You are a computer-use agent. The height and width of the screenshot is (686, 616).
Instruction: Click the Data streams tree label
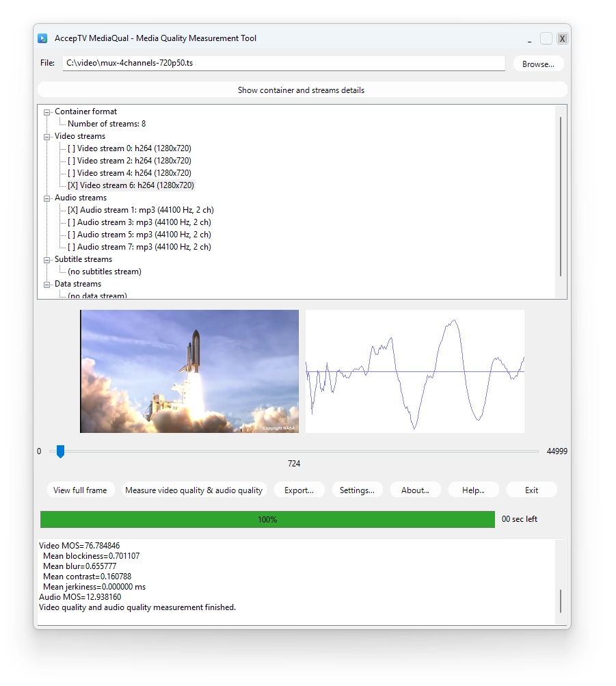78,284
